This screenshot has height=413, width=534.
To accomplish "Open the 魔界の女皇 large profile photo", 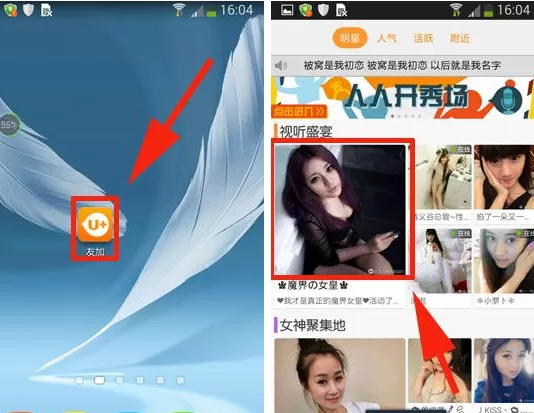I will pyautogui.click(x=340, y=209).
